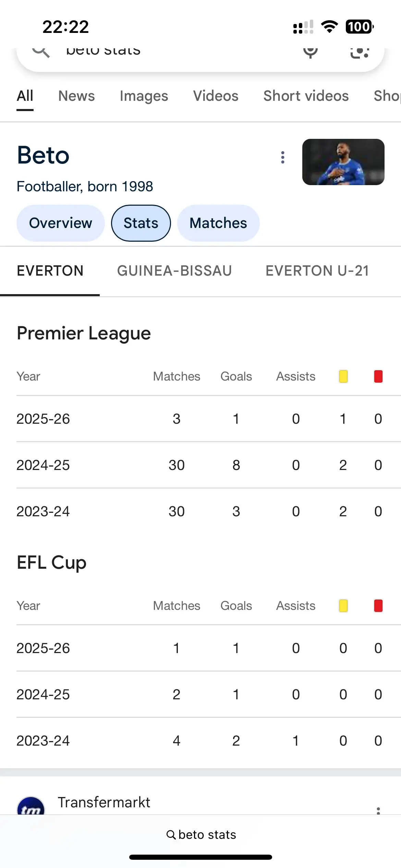This screenshot has height=868, width=401.
Task: Open the Short videos tab
Action: tap(306, 96)
